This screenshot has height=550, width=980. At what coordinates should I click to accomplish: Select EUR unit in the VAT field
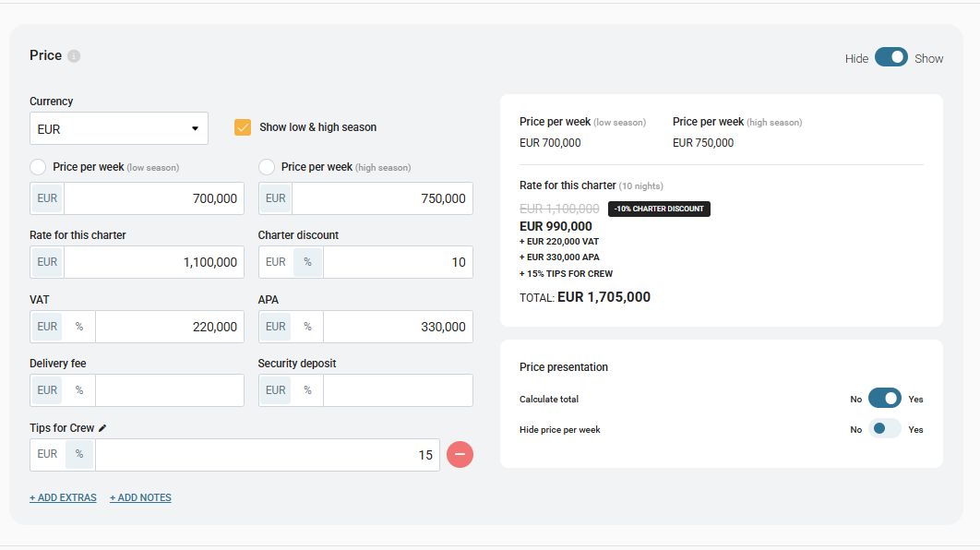tap(46, 326)
